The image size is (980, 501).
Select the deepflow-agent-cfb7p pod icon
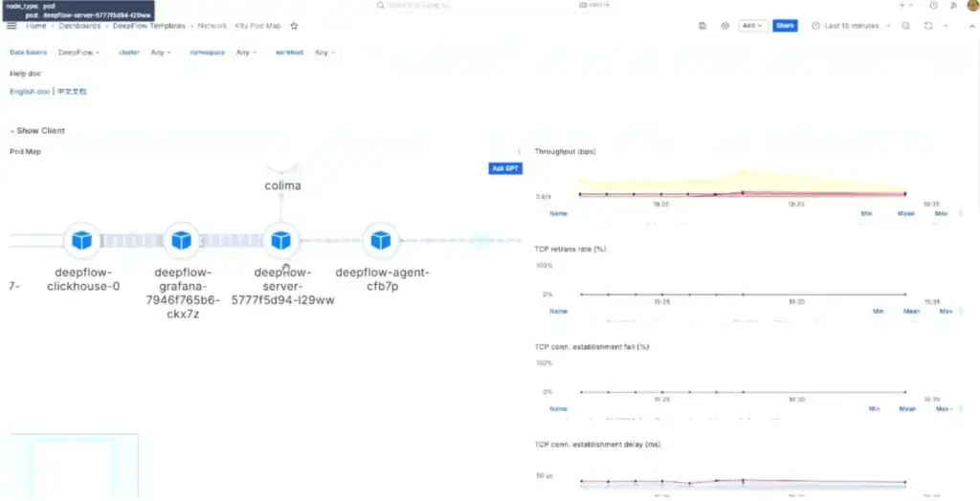pos(381,240)
